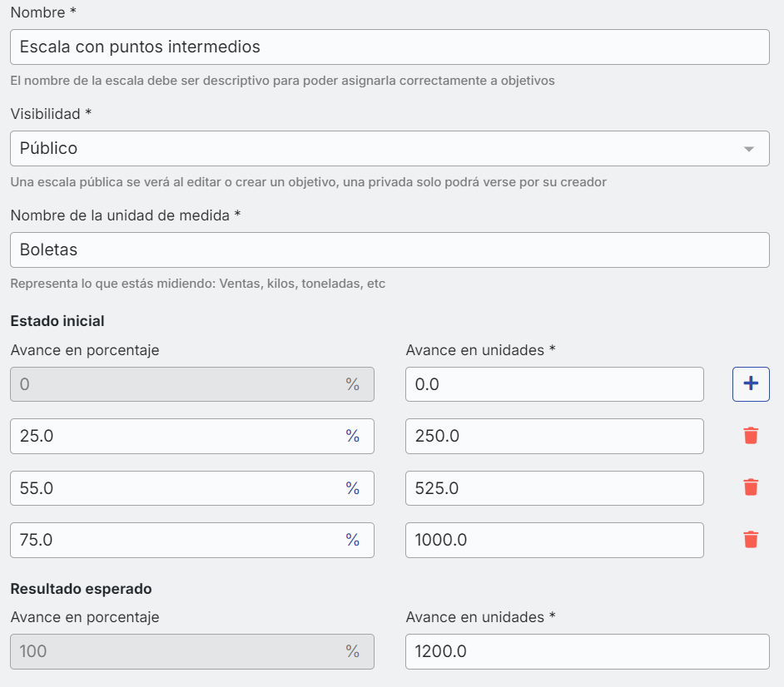The height and width of the screenshot is (687, 784).
Task: Edit the 75.0 percentage field
Action: click(x=175, y=540)
